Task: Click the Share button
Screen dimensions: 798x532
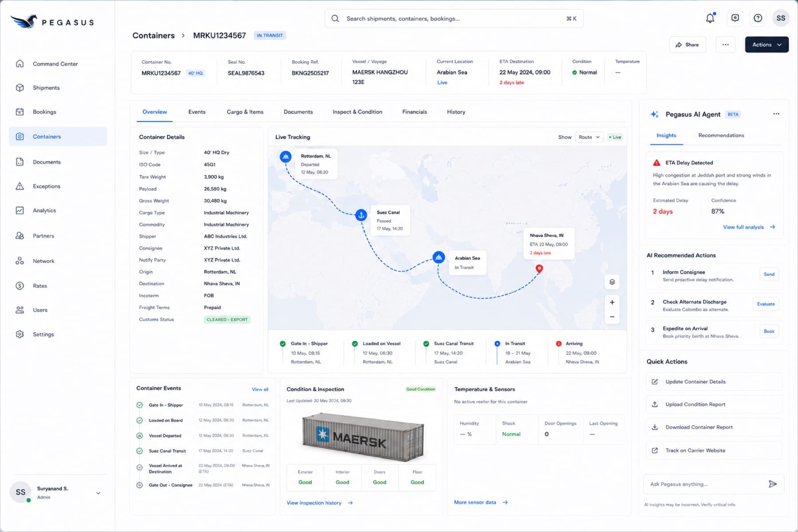Action: (x=687, y=45)
